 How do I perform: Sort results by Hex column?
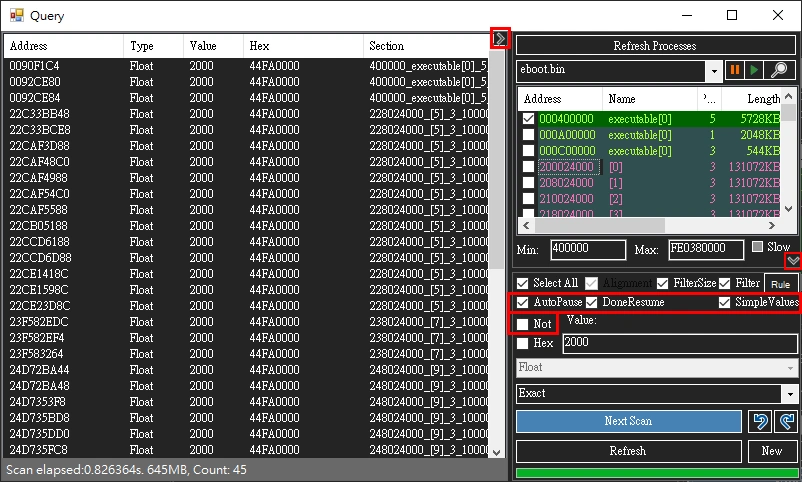303,46
